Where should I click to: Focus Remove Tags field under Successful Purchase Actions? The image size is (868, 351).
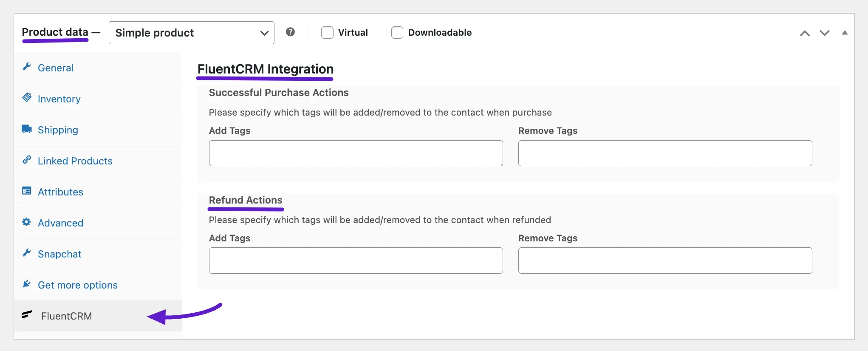[x=665, y=153]
